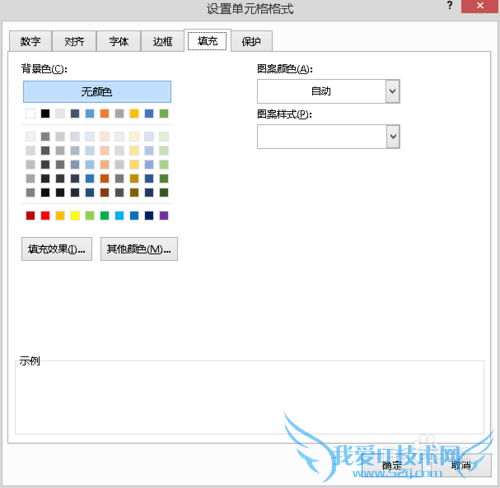
Task: Select orange swatch in theme color row
Action: tap(105, 114)
